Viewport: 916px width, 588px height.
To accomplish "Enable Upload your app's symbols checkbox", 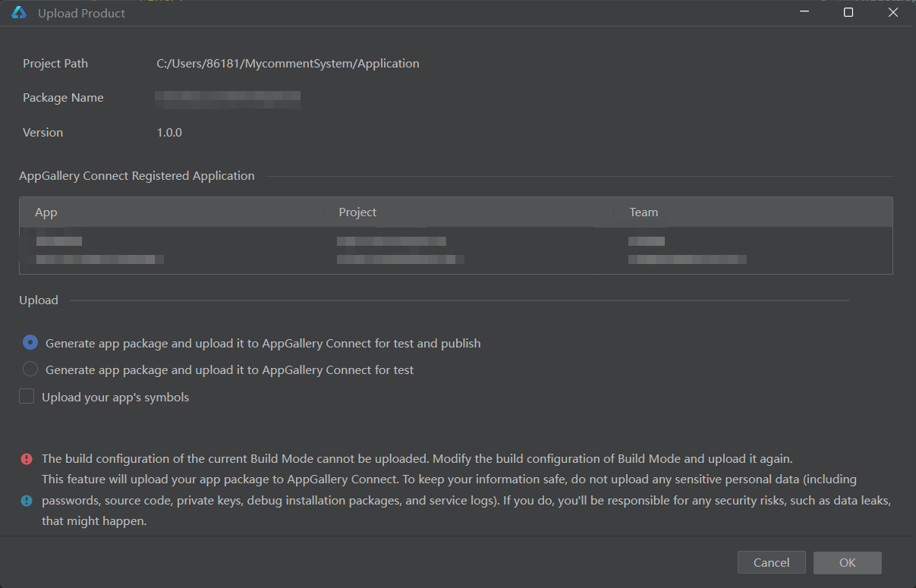I will [27, 396].
